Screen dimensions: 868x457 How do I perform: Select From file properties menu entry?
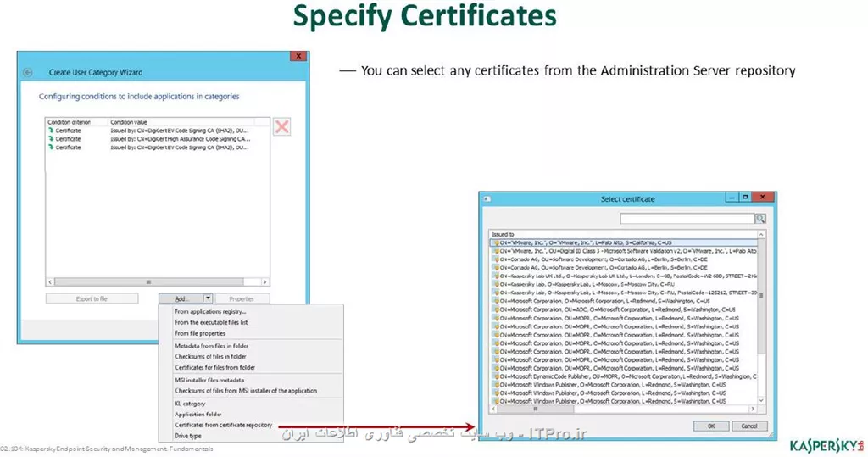[200, 333]
